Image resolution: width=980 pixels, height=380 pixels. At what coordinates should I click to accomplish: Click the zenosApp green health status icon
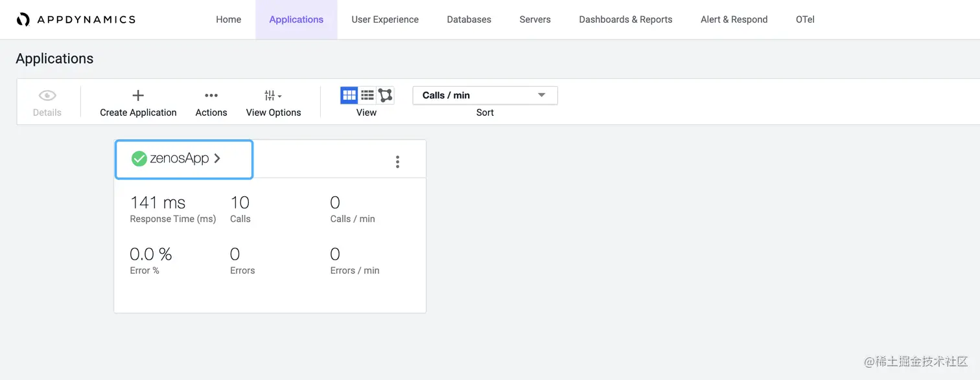click(x=139, y=159)
